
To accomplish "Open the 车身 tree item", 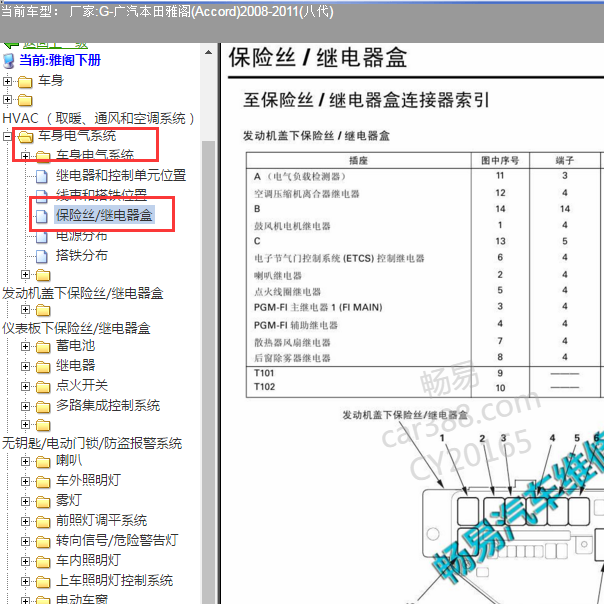I will [x=50, y=81].
